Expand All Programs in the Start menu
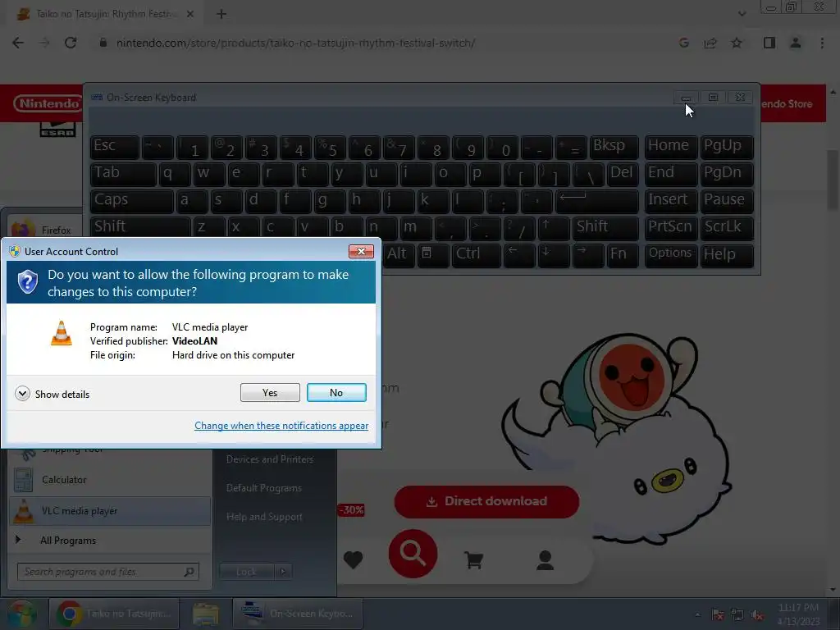This screenshot has width=840, height=630. point(109,541)
